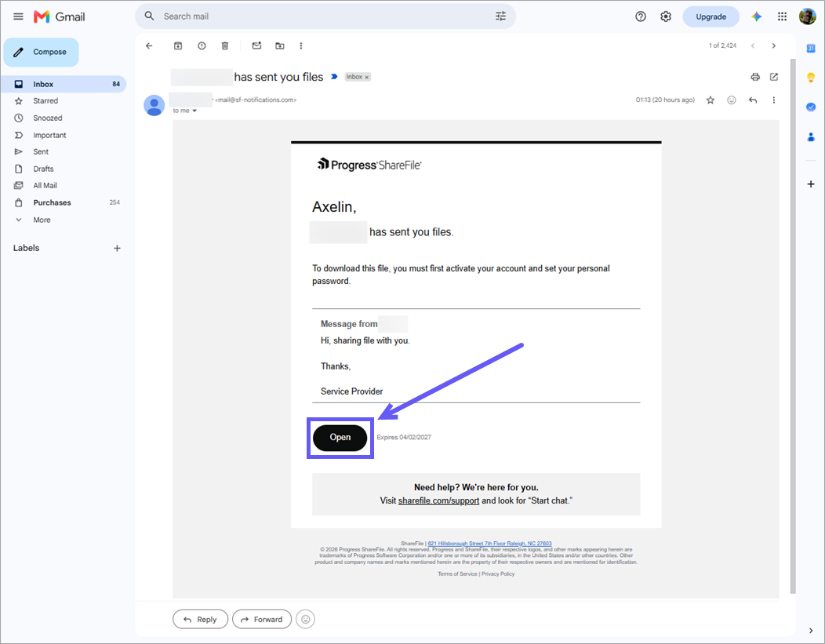The width and height of the screenshot is (825, 644).
Task: Star this message
Action: (711, 100)
